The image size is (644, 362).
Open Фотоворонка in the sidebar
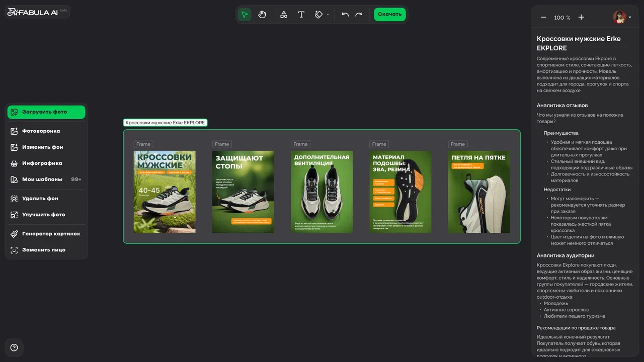pyautogui.click(x=46, y=131)
